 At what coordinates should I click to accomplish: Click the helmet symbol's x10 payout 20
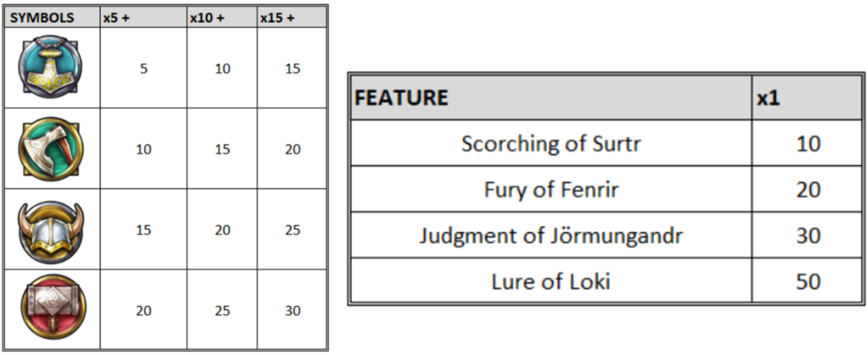223,230
